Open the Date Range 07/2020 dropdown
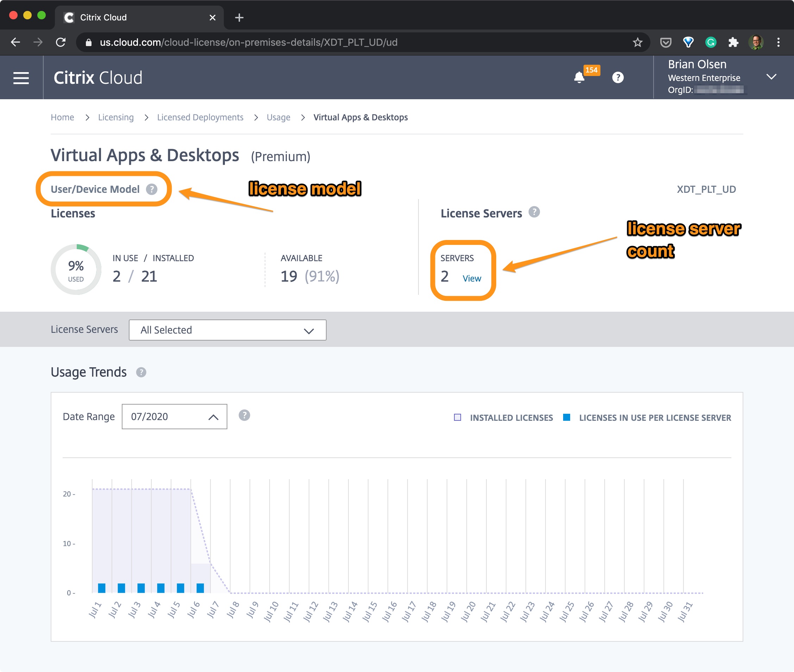 coord(175,416)
